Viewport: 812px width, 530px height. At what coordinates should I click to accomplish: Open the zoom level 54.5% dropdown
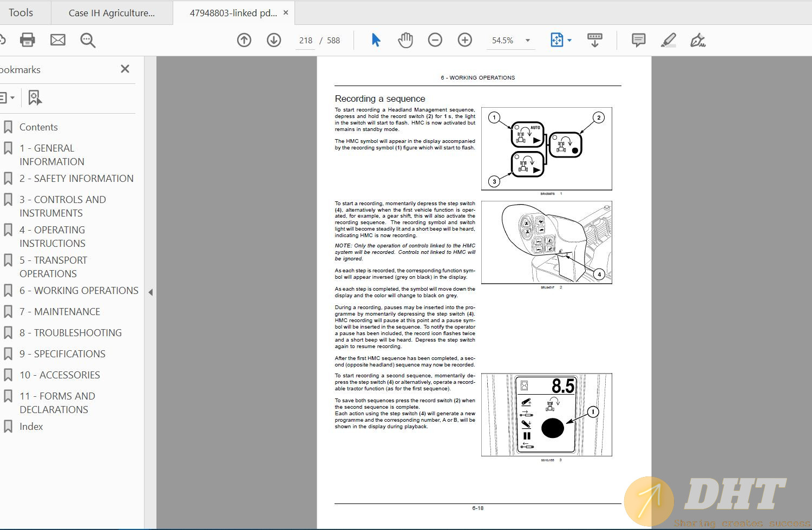click(527, 41)
